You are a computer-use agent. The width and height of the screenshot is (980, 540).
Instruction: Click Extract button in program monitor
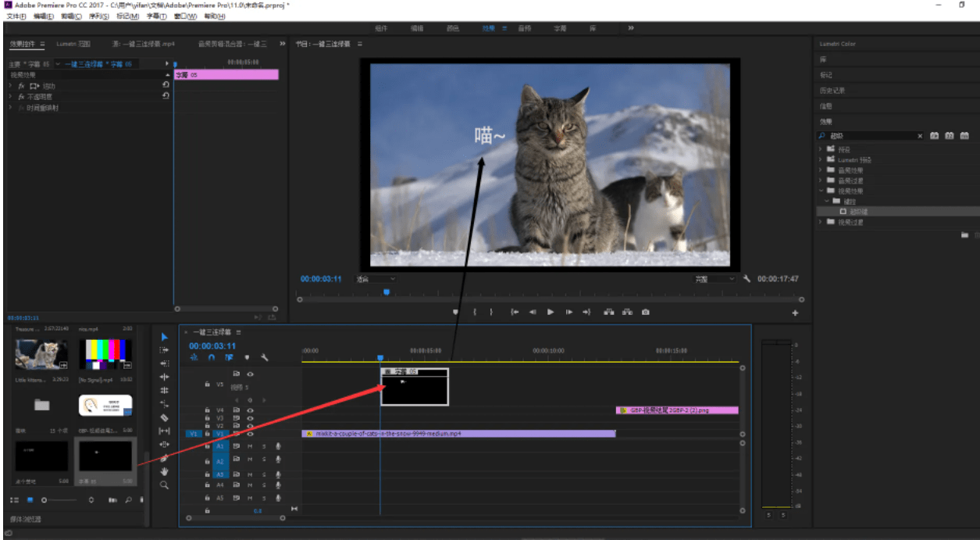[627, 312]
